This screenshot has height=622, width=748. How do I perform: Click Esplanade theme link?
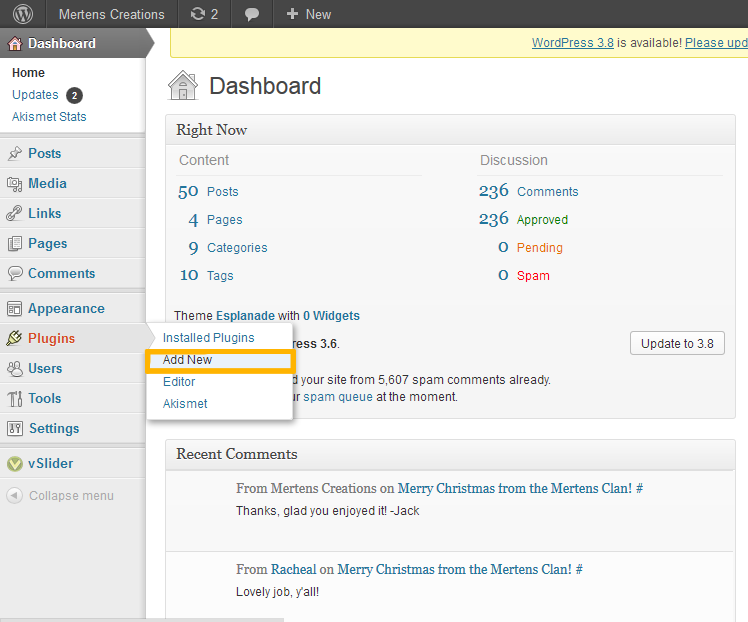point(245,316)
